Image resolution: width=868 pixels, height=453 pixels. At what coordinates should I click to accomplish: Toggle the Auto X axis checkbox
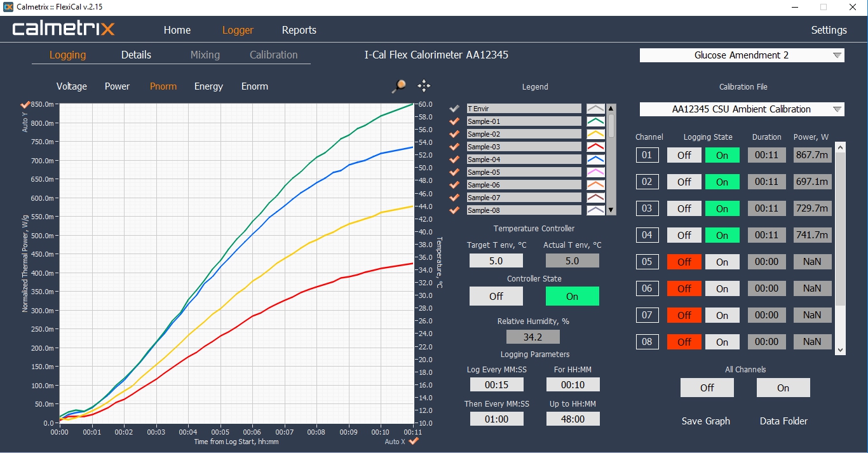click(414, 441)
